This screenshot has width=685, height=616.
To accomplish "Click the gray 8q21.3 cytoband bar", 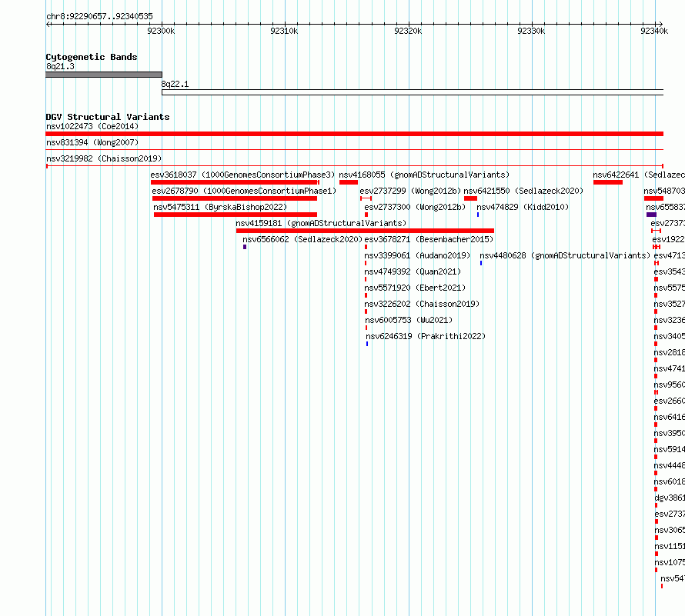I will [x=104, y=75].
